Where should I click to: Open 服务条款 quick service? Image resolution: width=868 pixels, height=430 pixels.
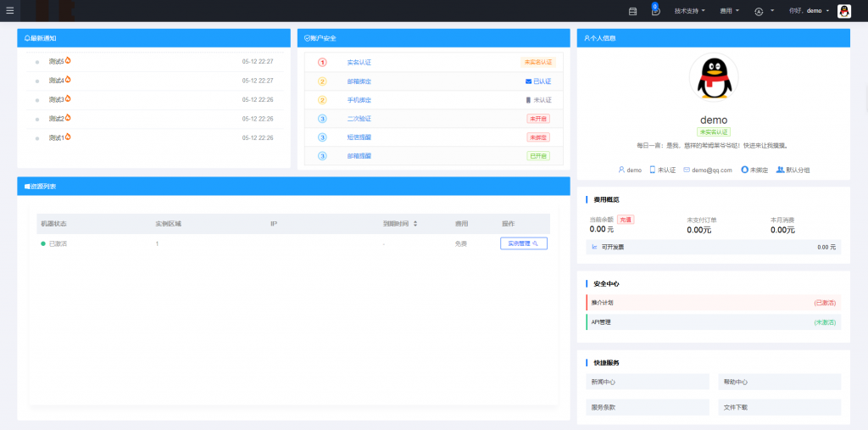647,407
